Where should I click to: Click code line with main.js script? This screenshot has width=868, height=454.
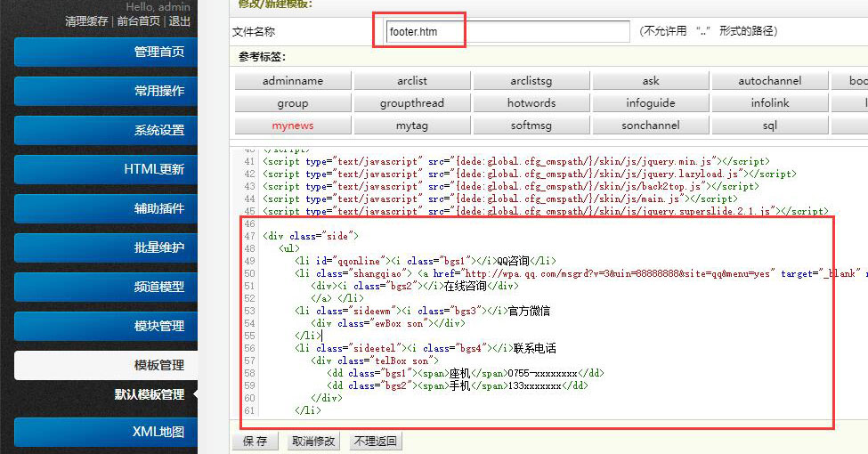499,199
